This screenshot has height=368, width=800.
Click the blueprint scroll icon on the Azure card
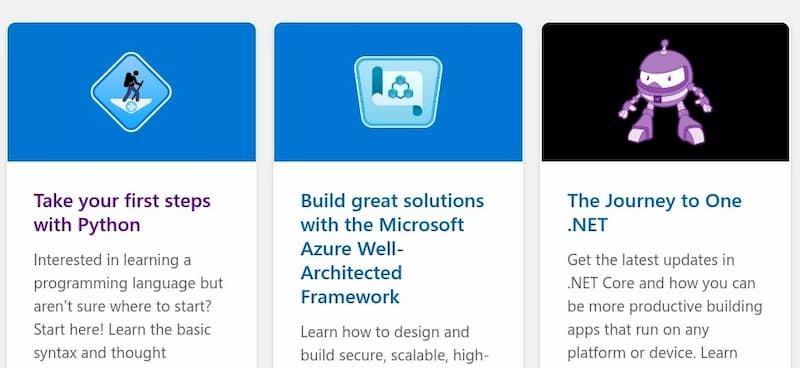(398, 92)
